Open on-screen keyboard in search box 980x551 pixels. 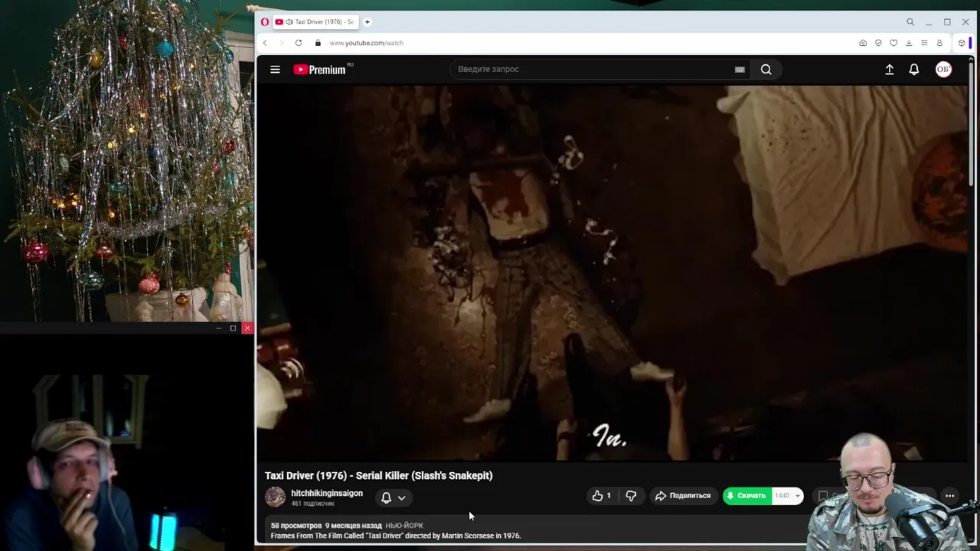click(x=740, y=70)
